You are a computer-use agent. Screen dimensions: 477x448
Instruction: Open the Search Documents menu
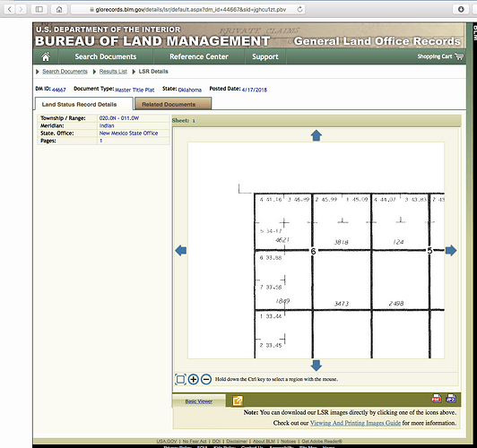click(106, 56)
